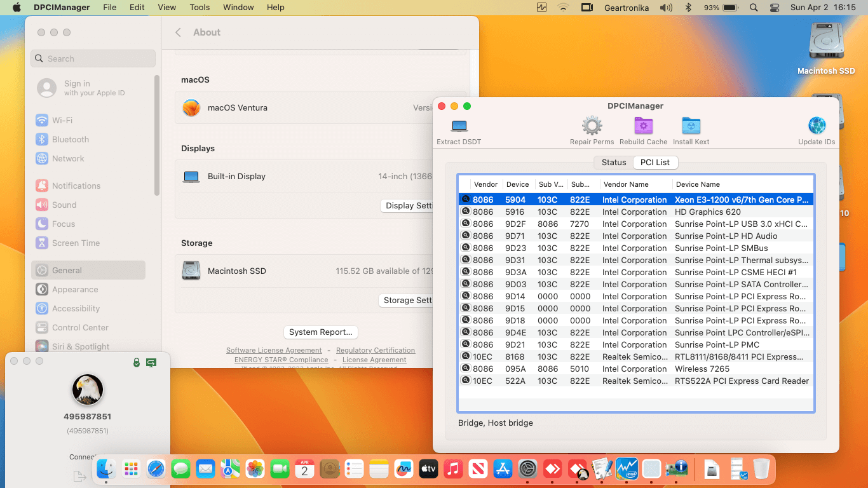Open Finder from the Dock
Viewport: 868px width, 488px height.
(x=105, y=469)
